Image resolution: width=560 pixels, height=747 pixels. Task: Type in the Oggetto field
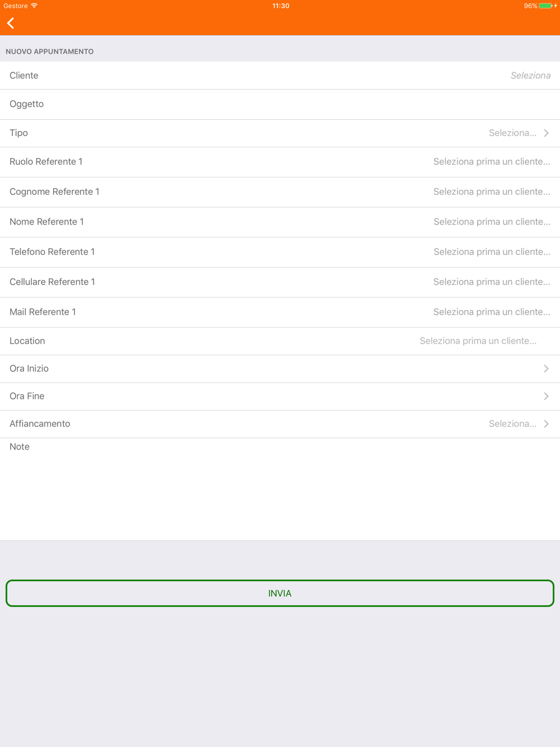tap(280, 104)
